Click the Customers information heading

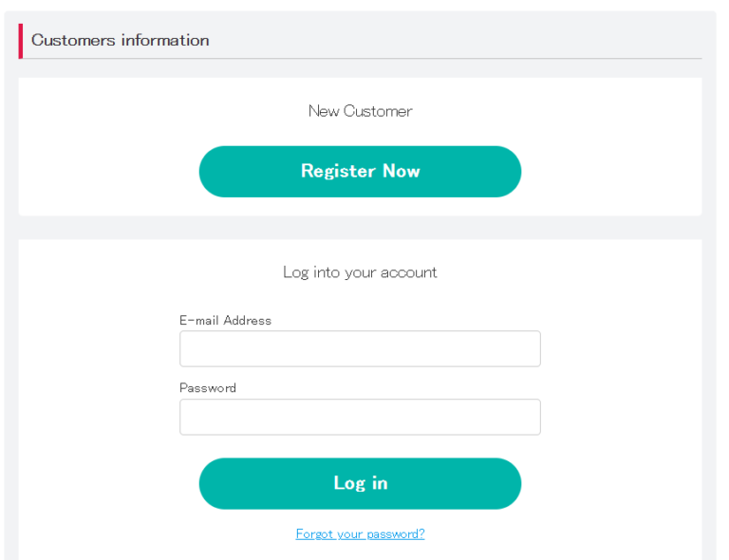pyautogui.click(x=121, y=40)
